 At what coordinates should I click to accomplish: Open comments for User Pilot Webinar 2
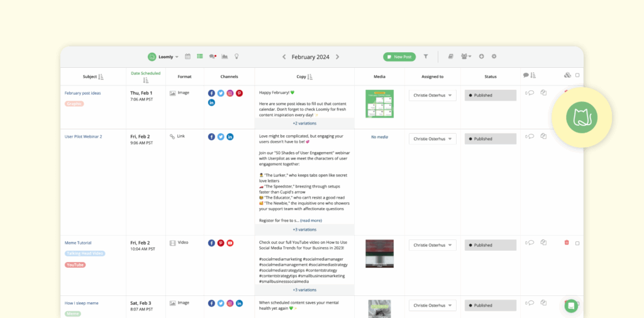[530, 136]
